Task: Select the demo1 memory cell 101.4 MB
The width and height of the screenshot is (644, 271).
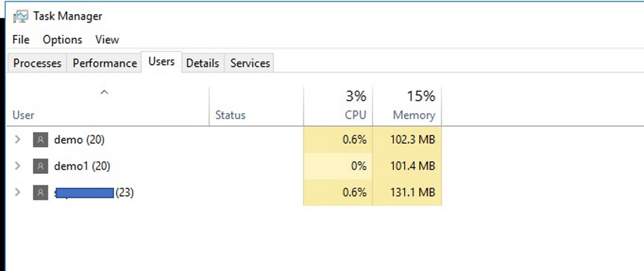Action: (407, 166)
